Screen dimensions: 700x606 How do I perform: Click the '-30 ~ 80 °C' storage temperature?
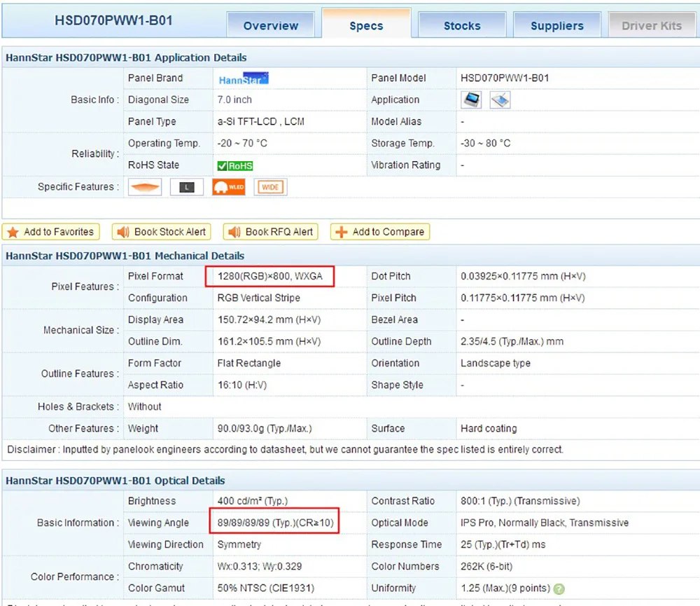click(485, 143)
